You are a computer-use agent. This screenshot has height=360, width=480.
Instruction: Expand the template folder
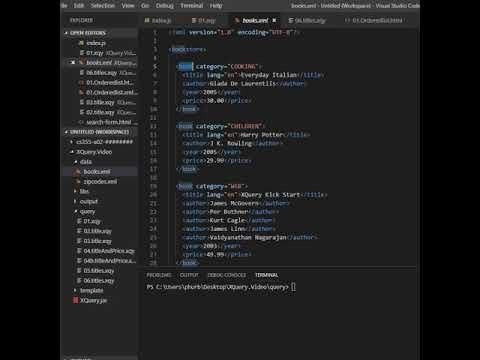(x=91, y=290)
